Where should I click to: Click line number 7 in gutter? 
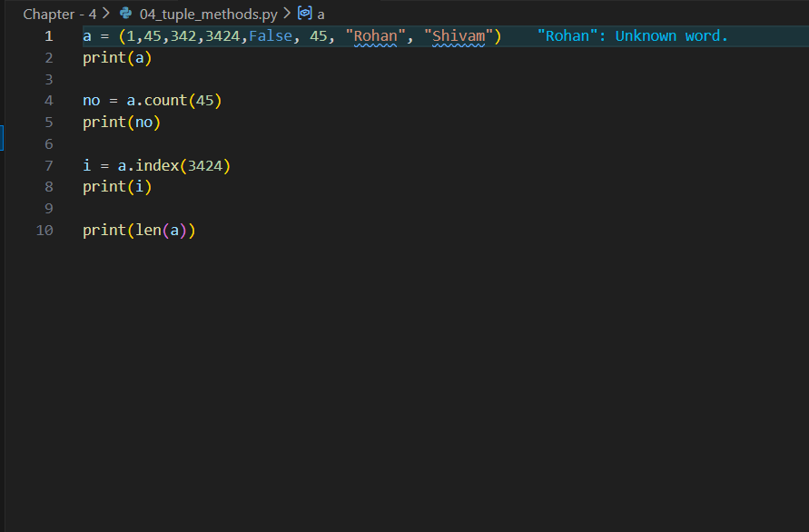coord(49,165)
